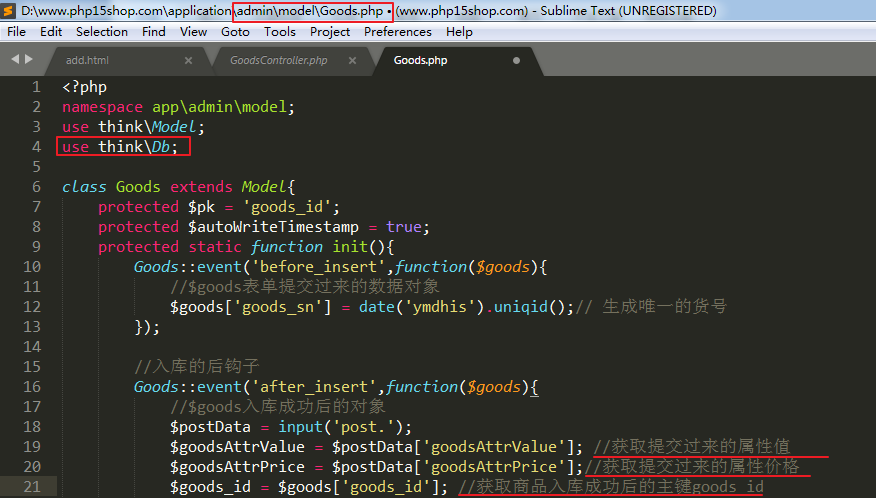The width and height of the screenshot is (876, 498).
Task: Open the Selection menu
Action: coord(102,32)
